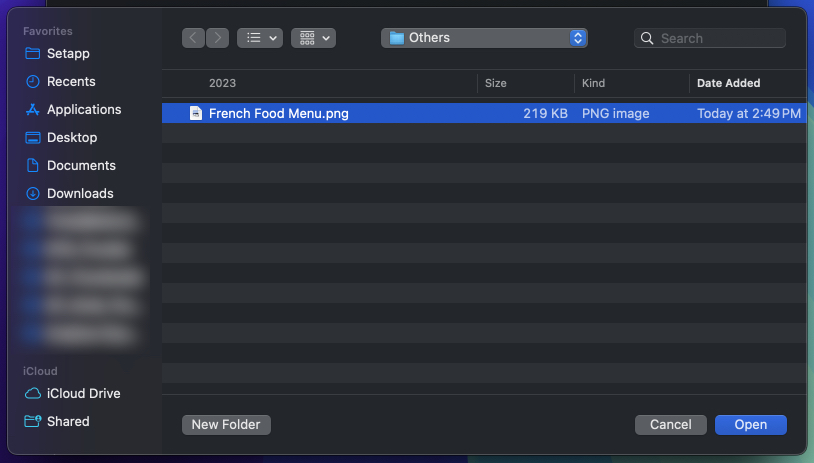Screen dimensions: 814x463
Task: Open the icon grouping dropdown
Action: [x=313, y=38]
